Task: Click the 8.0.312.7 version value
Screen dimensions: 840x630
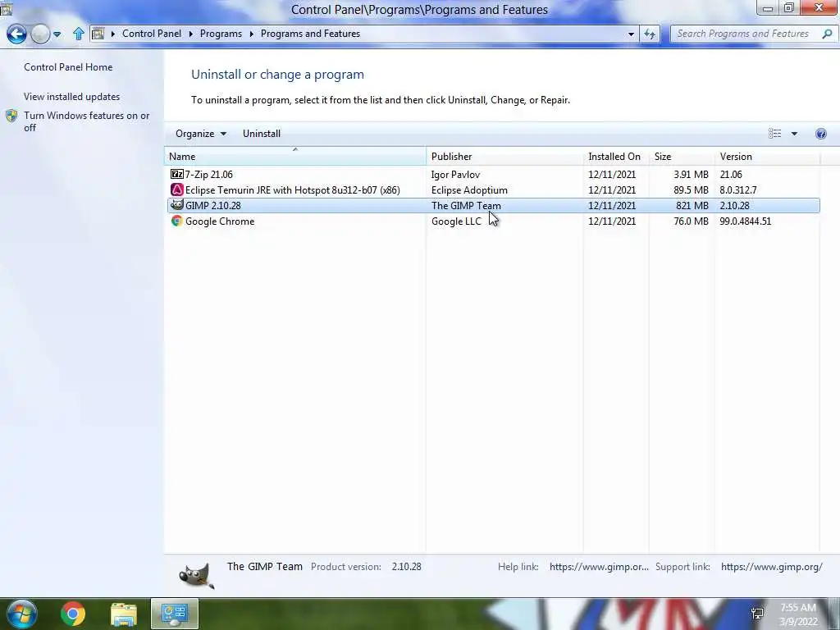Action: pos(738,189)
